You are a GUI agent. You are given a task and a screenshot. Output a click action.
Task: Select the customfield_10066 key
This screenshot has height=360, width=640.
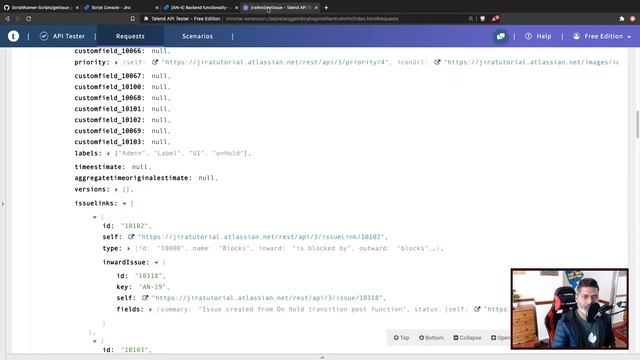pos(110,51)
